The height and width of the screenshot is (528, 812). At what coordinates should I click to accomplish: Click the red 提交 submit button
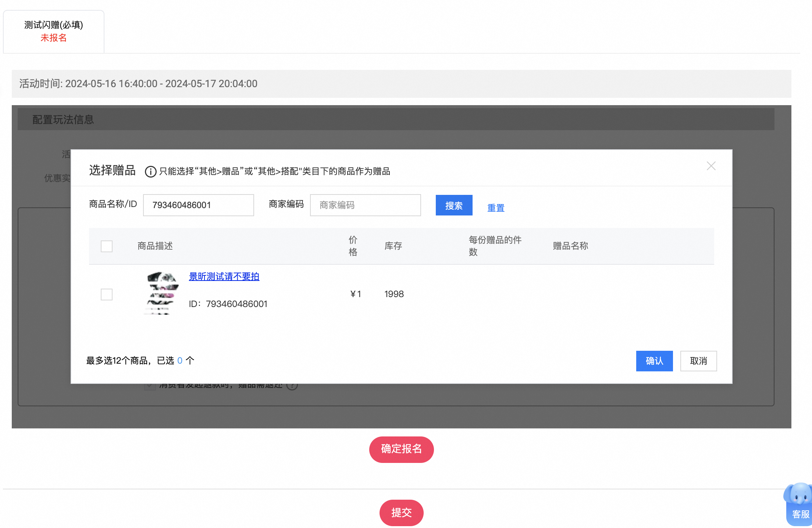(401, 513)
